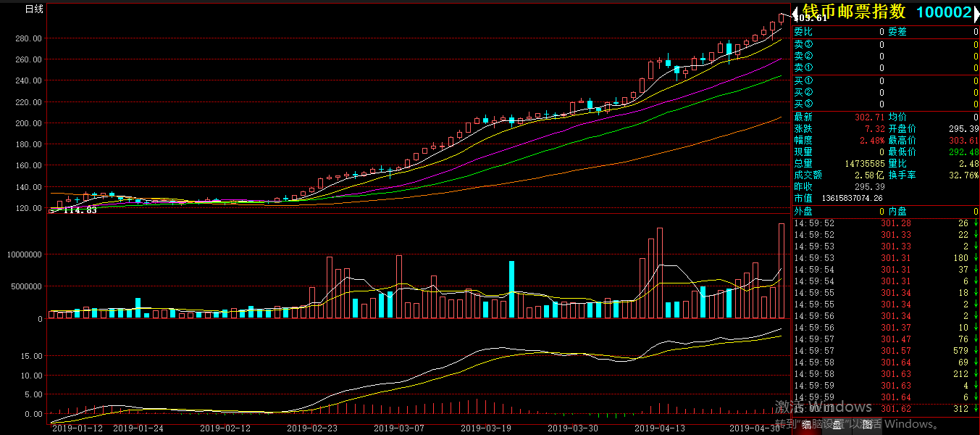Click the 2019-01-12 date marker
This screenshot has width=980, height=435.
point(77,428)
